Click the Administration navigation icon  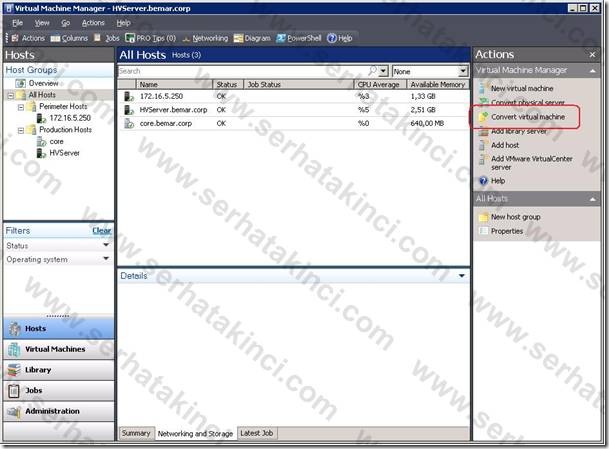coord(14,411)
